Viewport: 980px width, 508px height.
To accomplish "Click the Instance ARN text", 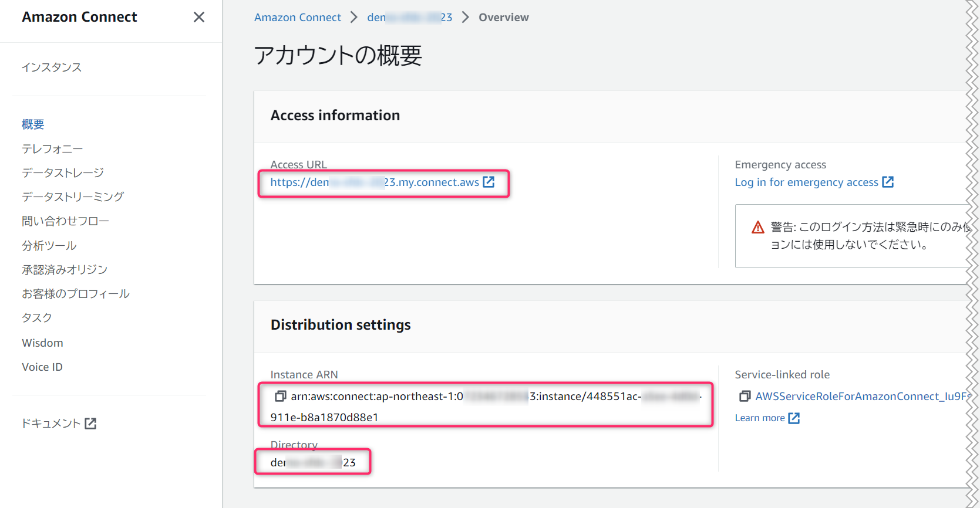I will [486, 407].
